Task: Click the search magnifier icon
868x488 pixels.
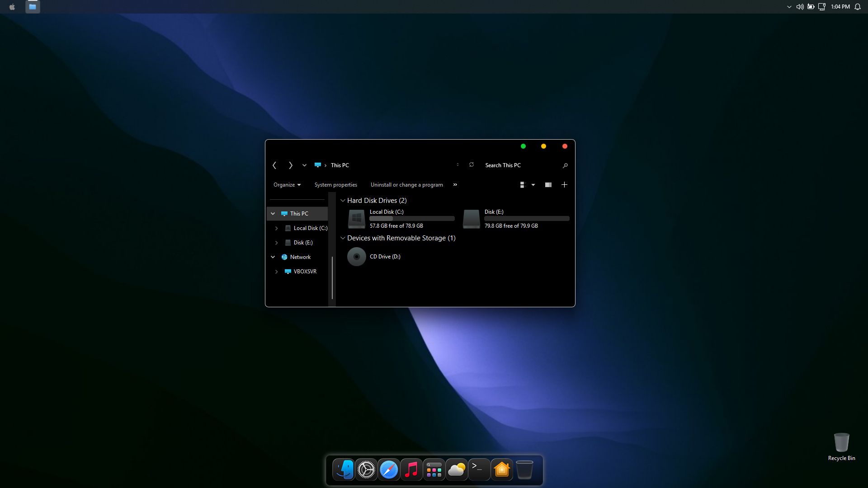Action: [565, 166]
